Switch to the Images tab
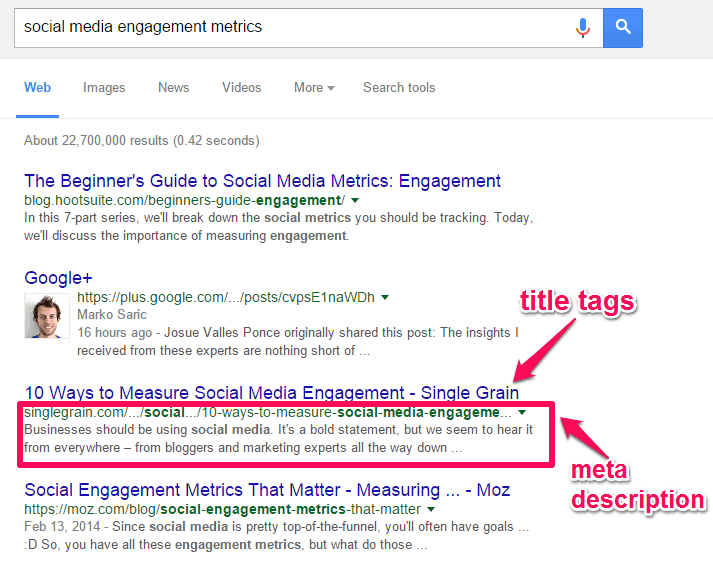Viewport: 713px width, 569px height. click(104, 87)
